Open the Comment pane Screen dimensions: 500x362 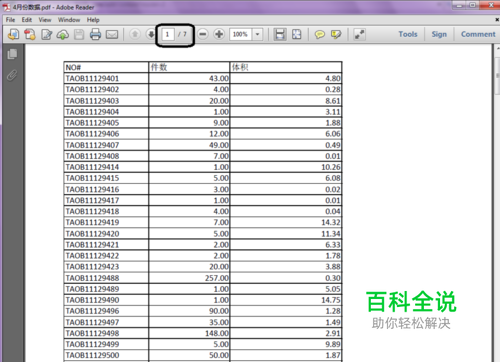(x=478, y=34)
